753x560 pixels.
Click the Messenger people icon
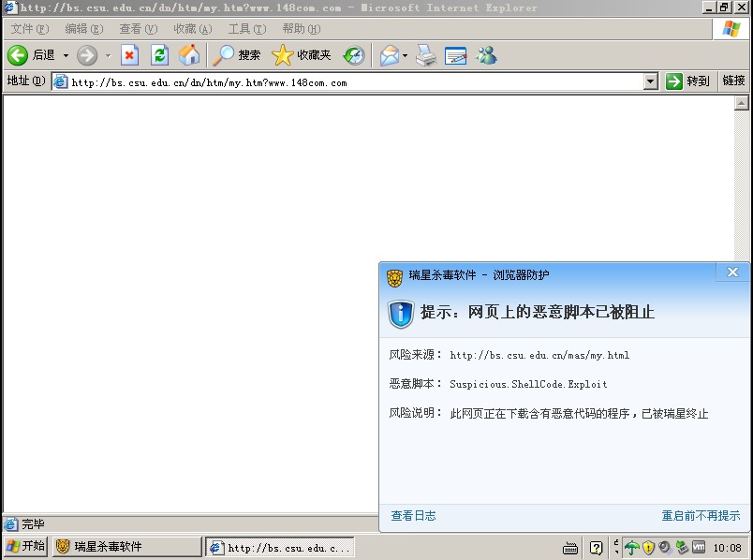coord(486,55)
